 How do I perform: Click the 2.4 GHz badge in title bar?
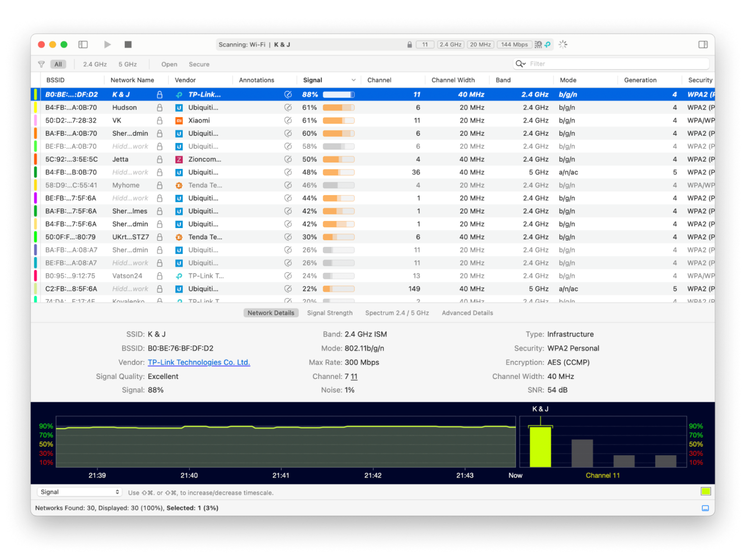pos(451,44)
